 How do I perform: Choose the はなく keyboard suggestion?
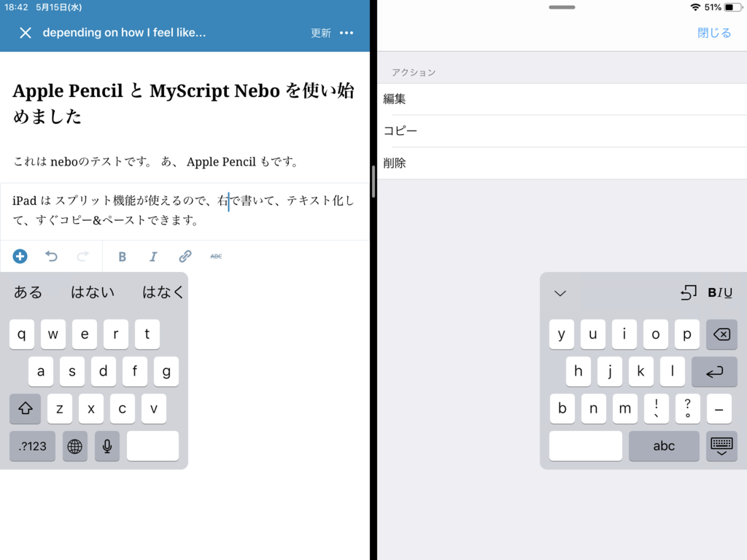point(163,292)
